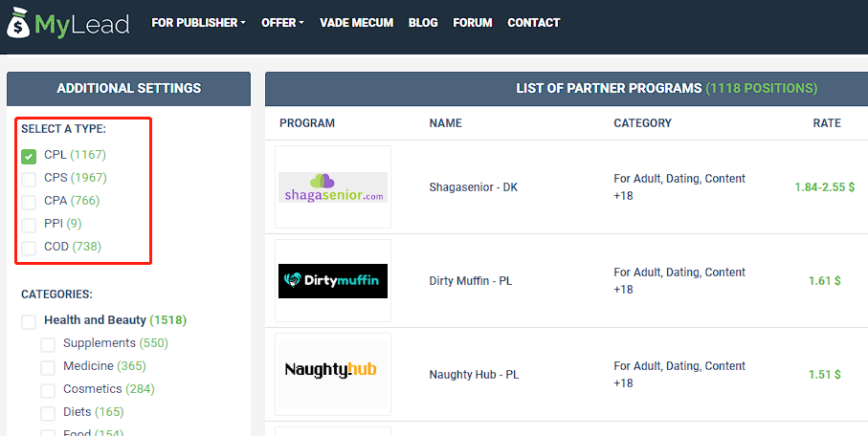Open the For Publisher dropdown menu
Image resolution: width=868 pixels, height=436 pixels.
pos(198,23)
